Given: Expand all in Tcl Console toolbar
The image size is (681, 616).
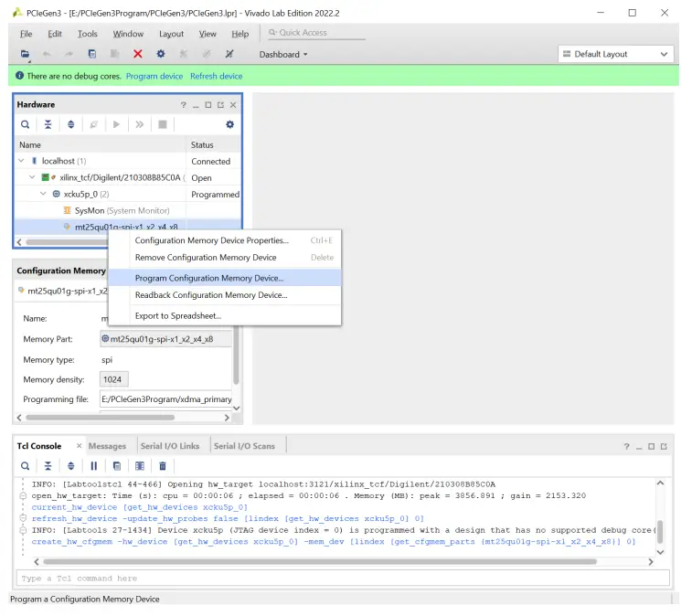Looking at the screenshot, I should coord(70,466).
